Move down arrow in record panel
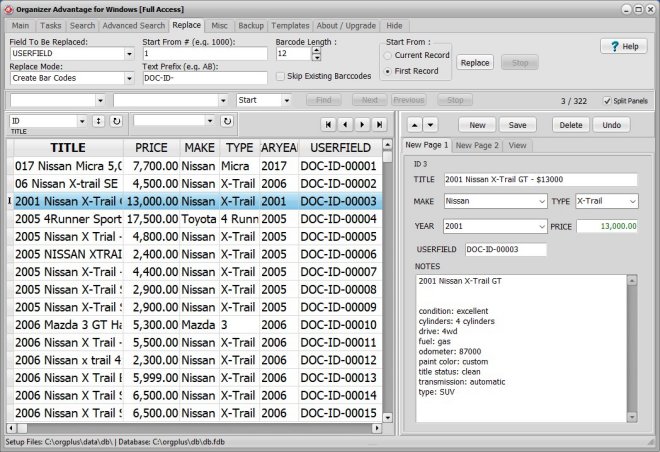This screenshot has width=660, height=452. (x=430, y=125)
